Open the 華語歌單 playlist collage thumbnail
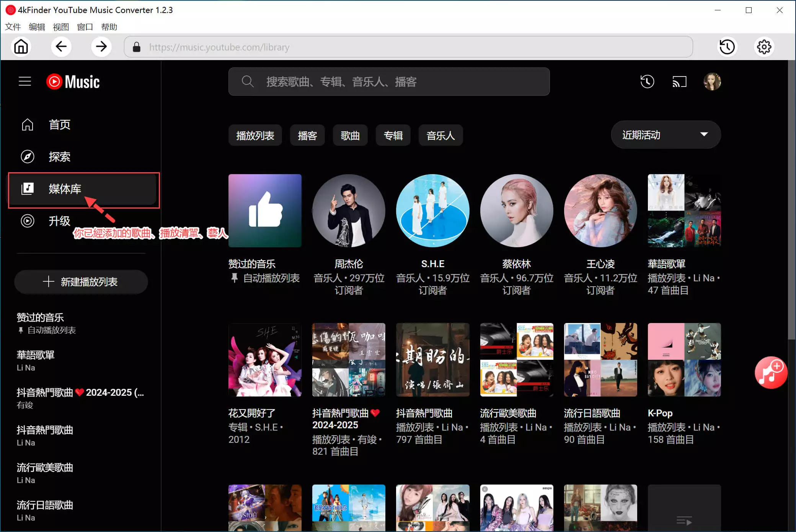The image size is (796, 532). point(684,211)
